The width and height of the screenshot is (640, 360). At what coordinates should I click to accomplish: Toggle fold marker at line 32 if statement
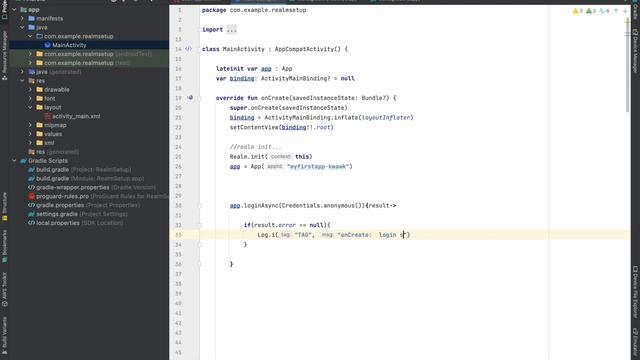point(200,225)
